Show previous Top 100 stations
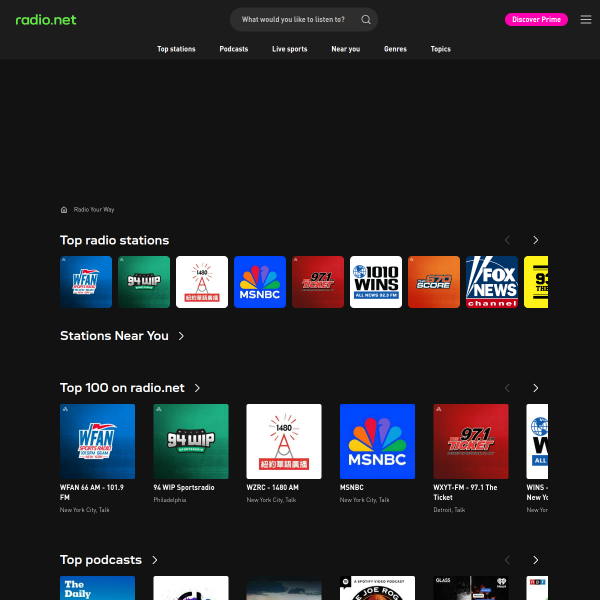The width and height of the screenshot is (600, 600). 507,388
